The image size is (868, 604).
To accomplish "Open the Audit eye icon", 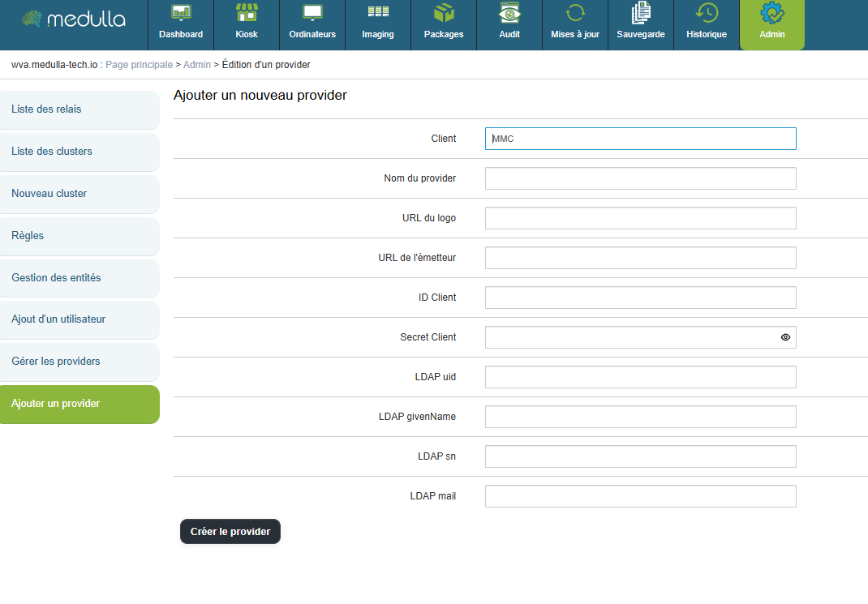I will click(509, 14).
